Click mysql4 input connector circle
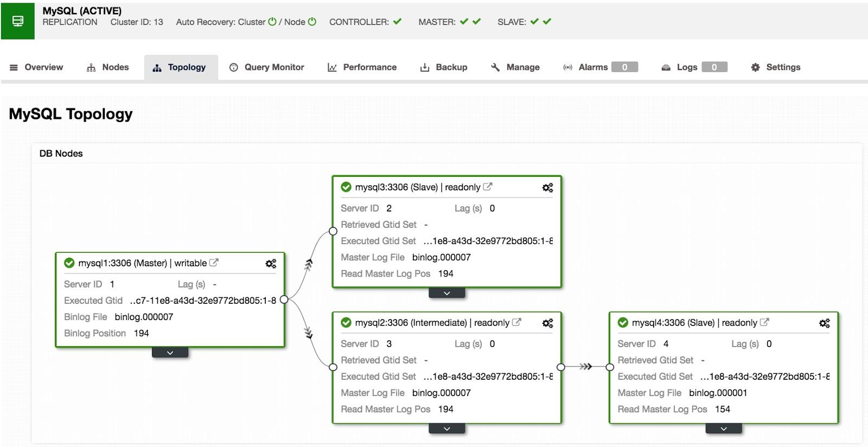The width and height of the screenshot is (868, 447). pyautogui.click(x=610, y=367)
